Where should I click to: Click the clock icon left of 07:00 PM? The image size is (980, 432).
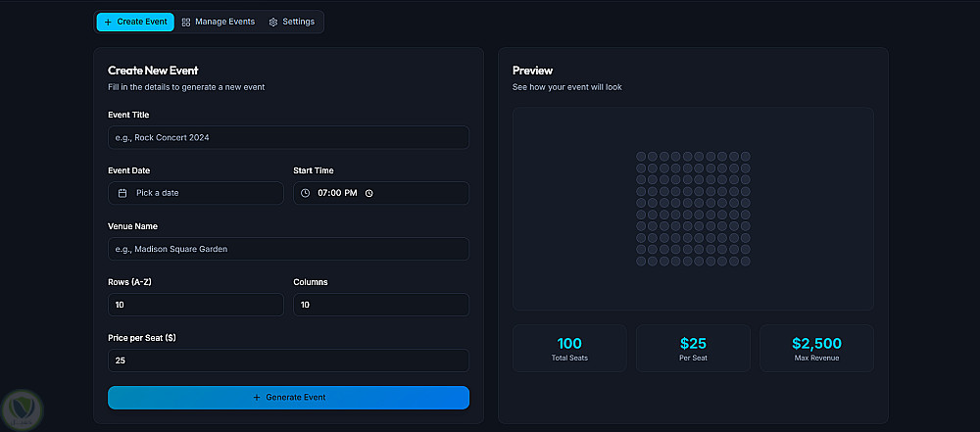(x=306, y=193)
